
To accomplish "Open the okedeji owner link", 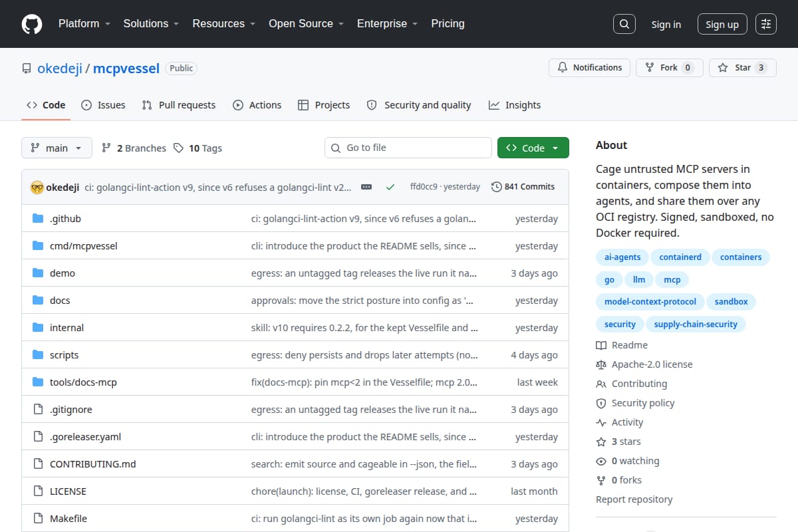I will 60,68.
